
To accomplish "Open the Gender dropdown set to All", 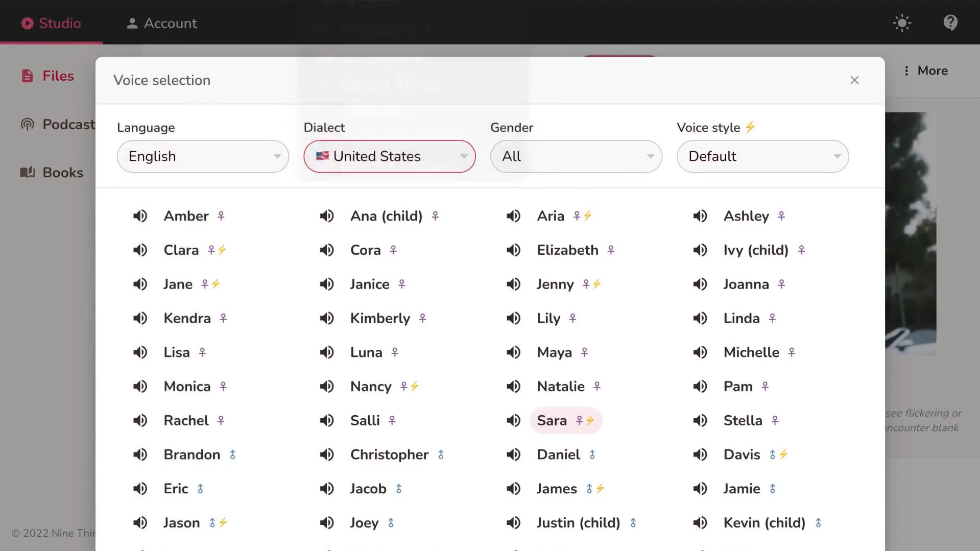I will (576, 156).
